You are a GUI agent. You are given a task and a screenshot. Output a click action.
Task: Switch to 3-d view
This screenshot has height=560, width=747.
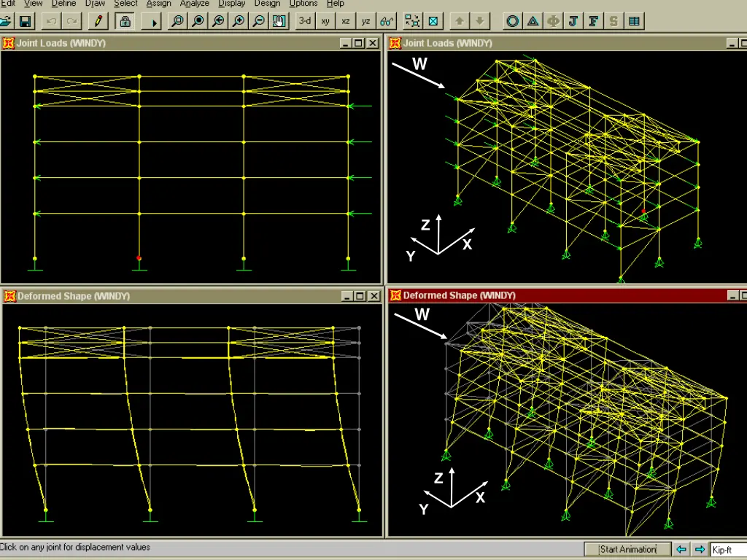pos(305,21)
